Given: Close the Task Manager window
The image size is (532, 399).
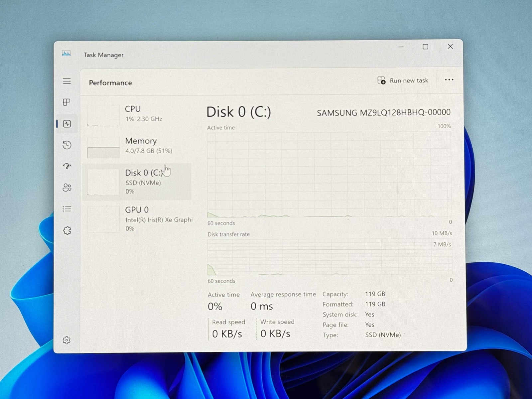Looking at the screenshot, I should coord(450,47).
